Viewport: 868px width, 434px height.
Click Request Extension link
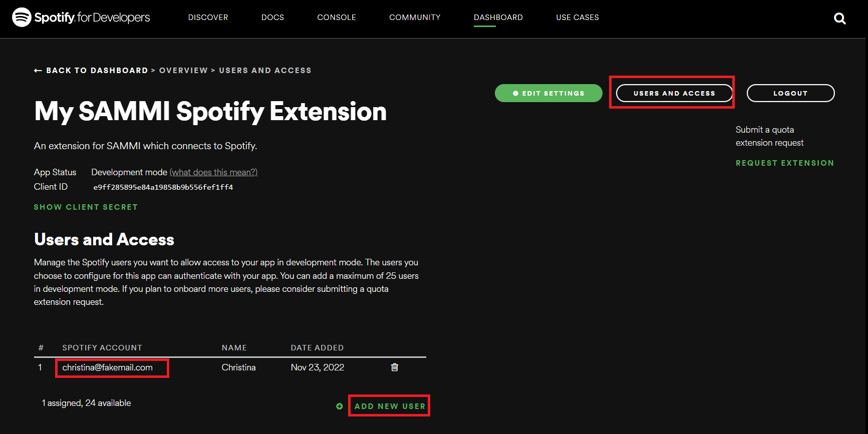point(784,163)
